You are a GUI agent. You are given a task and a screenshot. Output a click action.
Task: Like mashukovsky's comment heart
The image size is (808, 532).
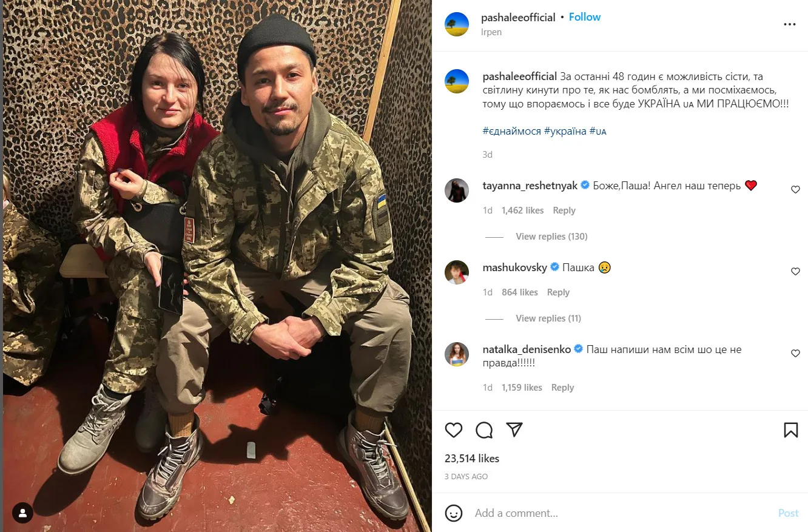(x=795, y=272)
